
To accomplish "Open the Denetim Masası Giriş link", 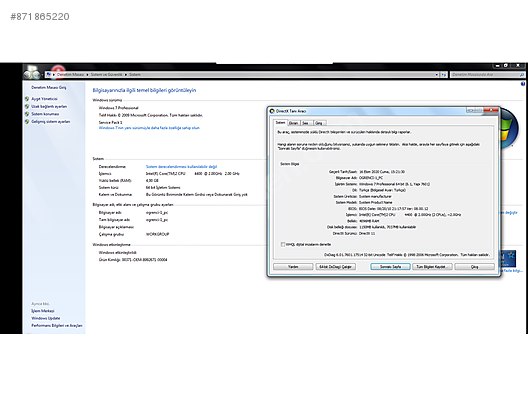I will (49, 88).
